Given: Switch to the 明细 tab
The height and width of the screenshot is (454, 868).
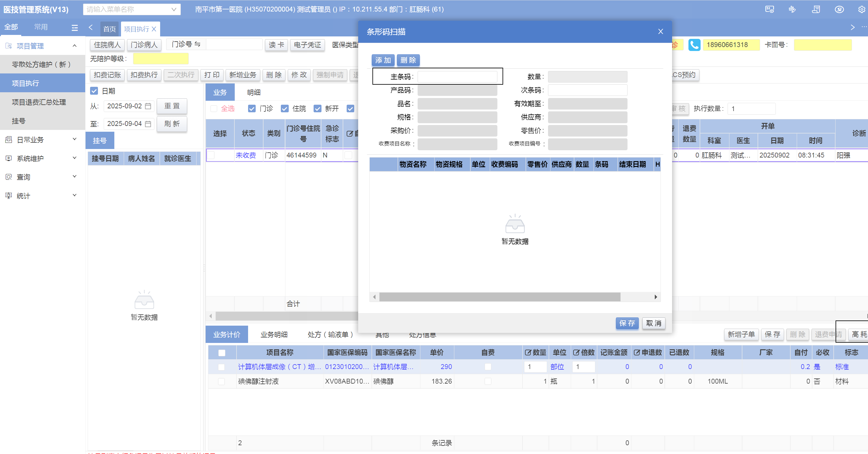Looking at the screenshot, I should (x=253, y=92).
